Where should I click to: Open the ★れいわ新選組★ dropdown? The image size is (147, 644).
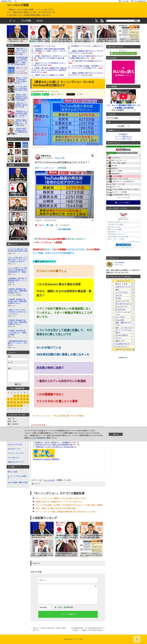click(x=123, y=110)
